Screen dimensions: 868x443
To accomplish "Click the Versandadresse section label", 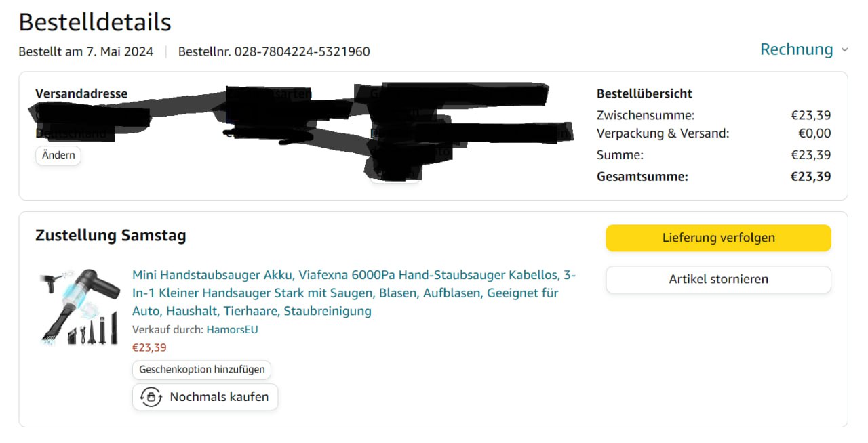I will point(81,93).
